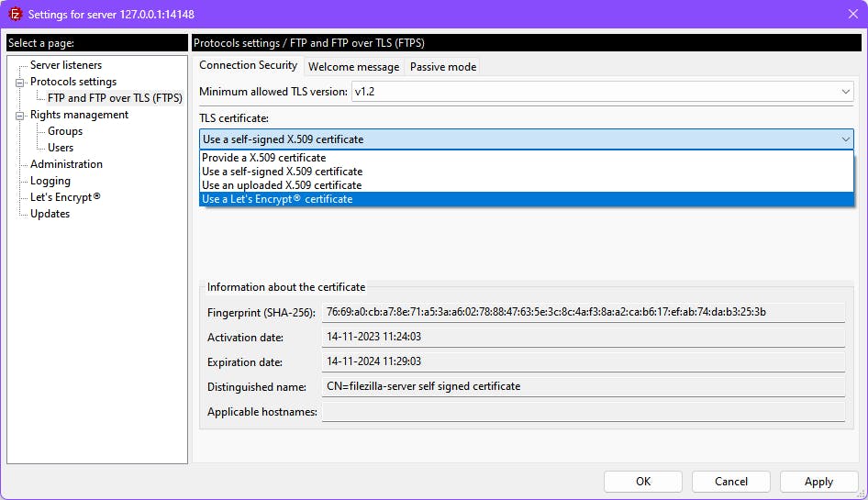
Task: Choose Use a self-signed X.509 certificate option
Action: coord(526,172)
